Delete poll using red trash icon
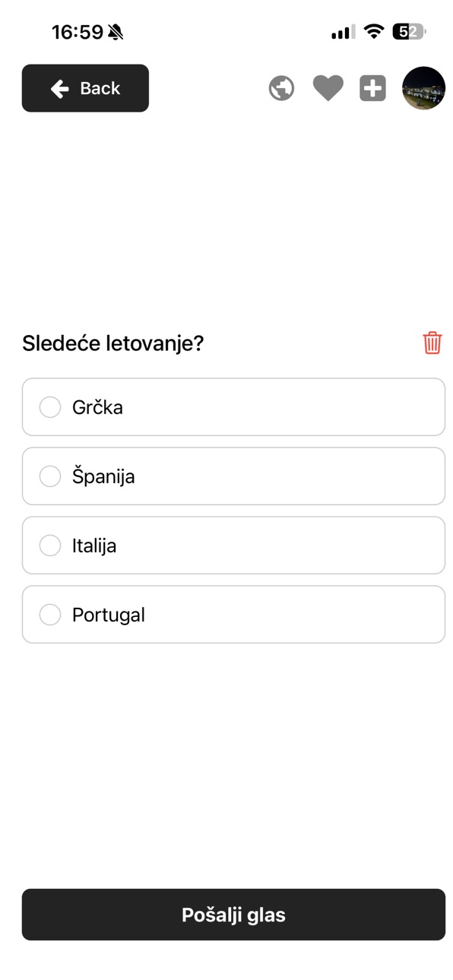 (432, 343)
